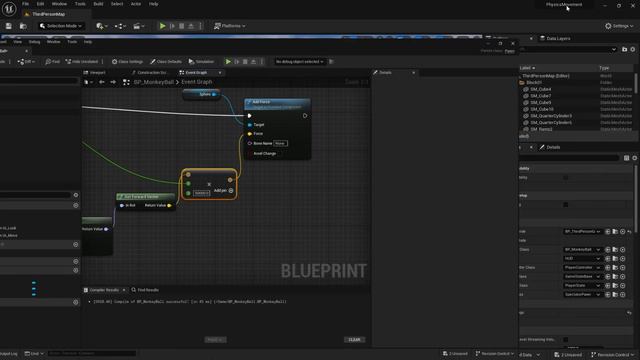Open Build menu in main editor

click(x=98, y=4)
